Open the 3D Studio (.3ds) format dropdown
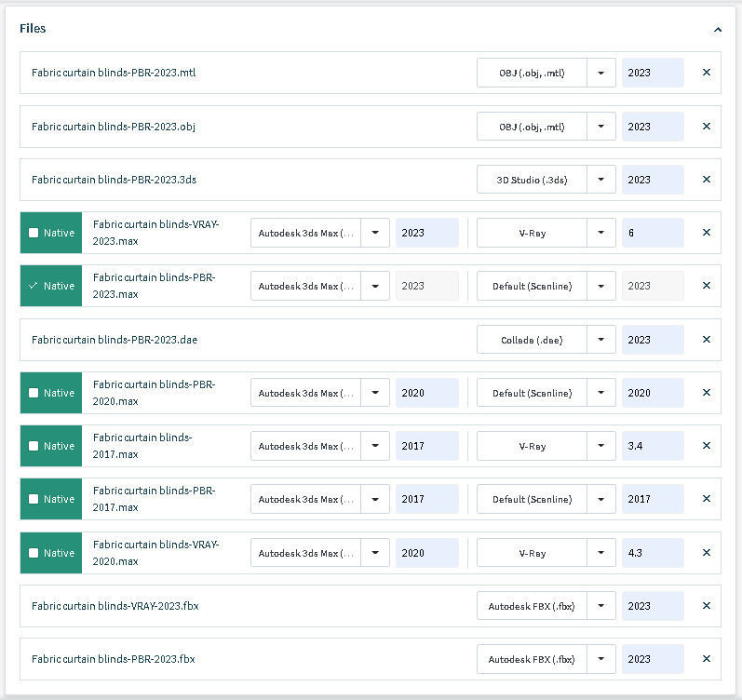This screenshot has height=700, width=742. (601, 180)
